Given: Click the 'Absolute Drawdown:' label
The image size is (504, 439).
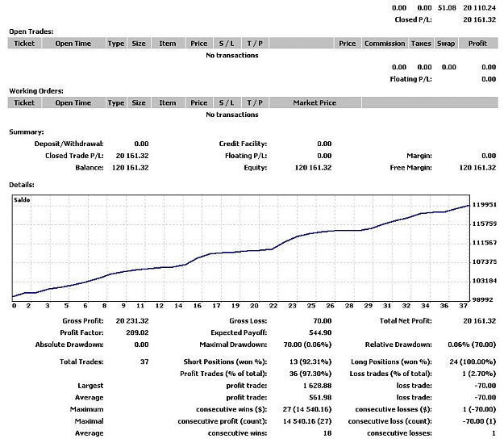Looking at the screenshot, I should [69, 345].
